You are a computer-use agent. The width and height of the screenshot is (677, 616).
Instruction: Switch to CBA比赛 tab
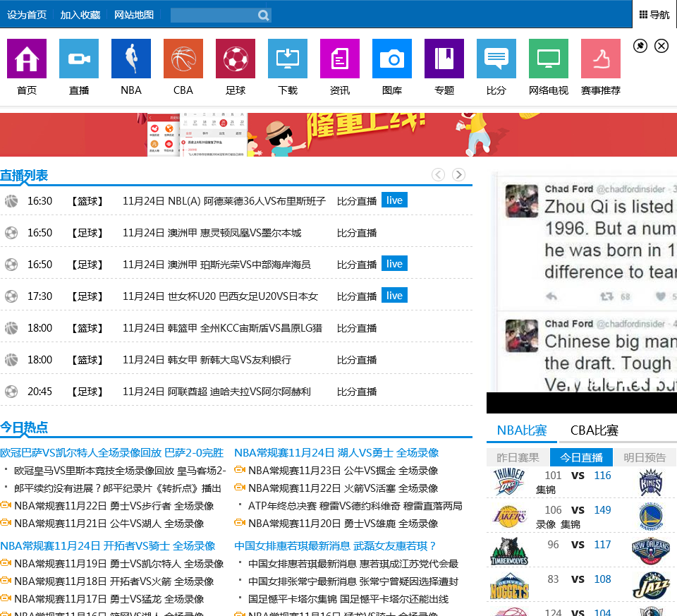(594, 430)
